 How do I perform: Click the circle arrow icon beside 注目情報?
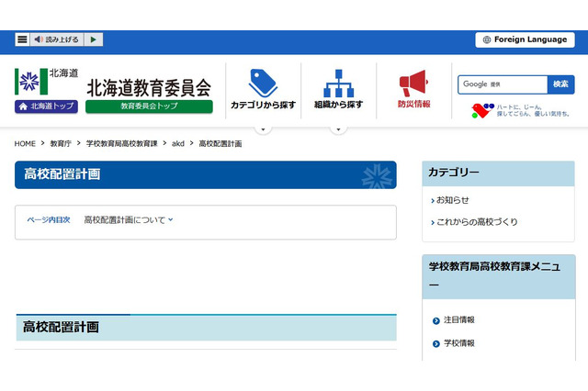pyautogui.click(x=435, y=321)
